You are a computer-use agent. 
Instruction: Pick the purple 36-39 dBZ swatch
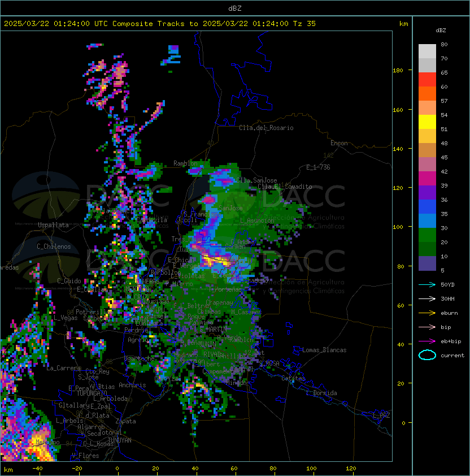click(x=427, y=192)
